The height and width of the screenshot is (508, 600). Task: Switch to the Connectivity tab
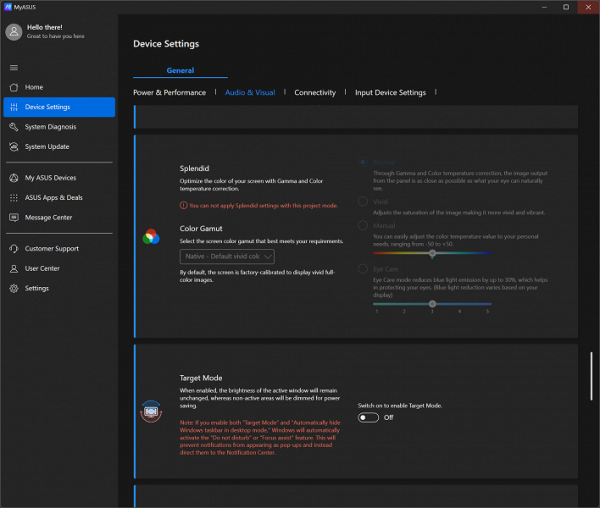(315, 93)
